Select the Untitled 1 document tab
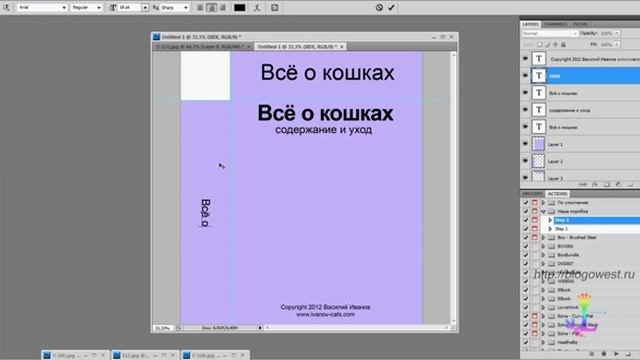This screenshot has width=640, height=360. [x=300, y=47]
